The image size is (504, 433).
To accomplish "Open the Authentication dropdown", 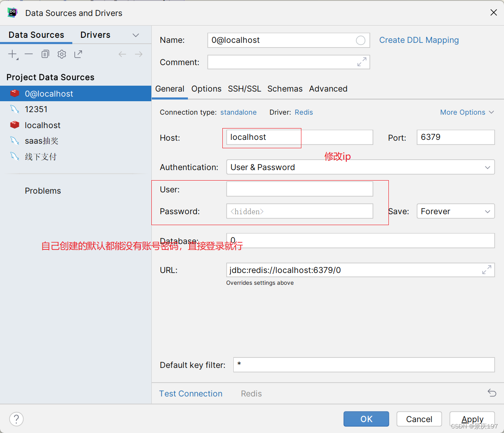I will [x=360, y=167].
